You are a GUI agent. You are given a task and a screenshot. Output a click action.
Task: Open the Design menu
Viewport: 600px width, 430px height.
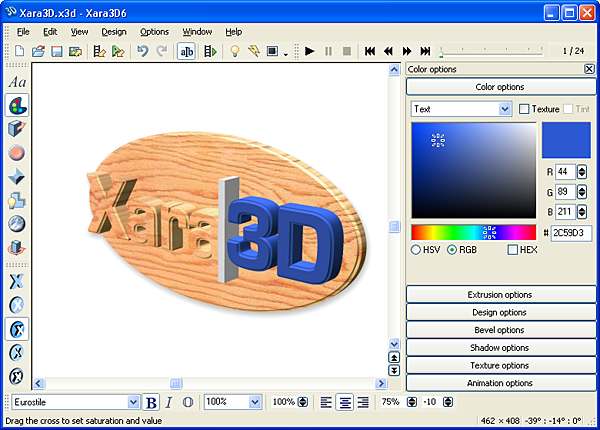[114, 32]
